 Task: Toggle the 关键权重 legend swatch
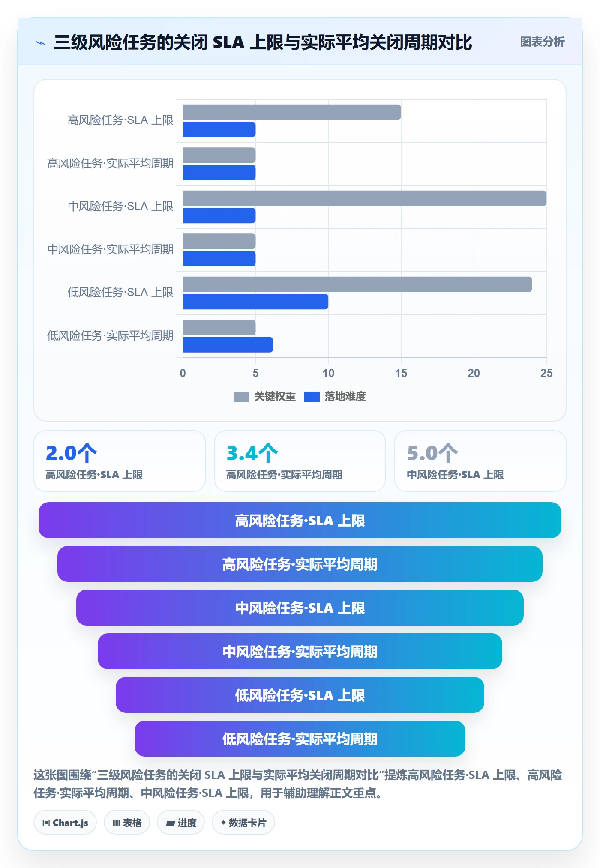241,397
